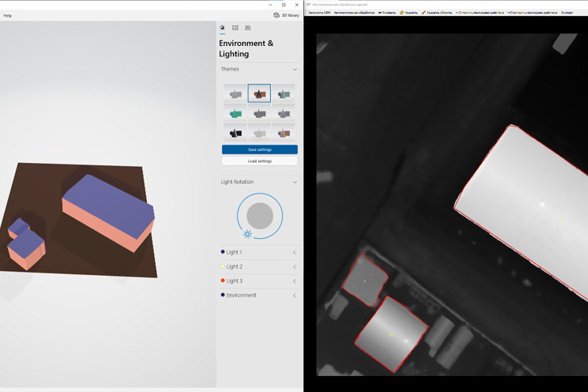
Task: Open the Environment & Lighting sun tab
Action: click(x=223, y=28)
